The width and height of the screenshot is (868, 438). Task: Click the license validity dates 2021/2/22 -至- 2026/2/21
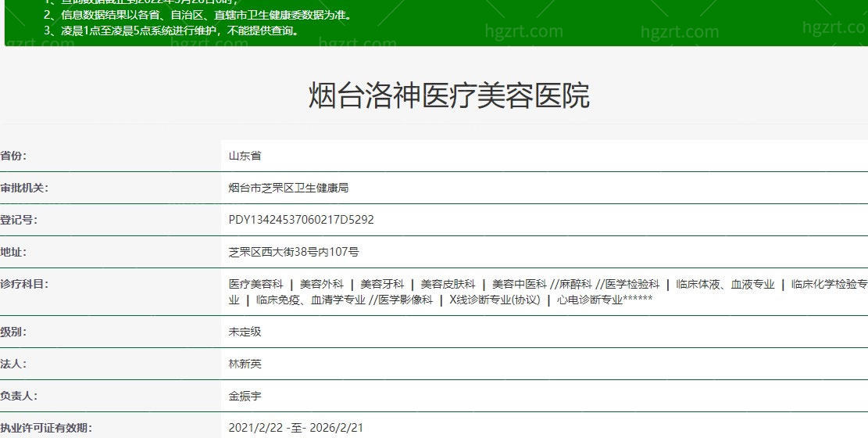pyautogui.click(x=295, y=428)
